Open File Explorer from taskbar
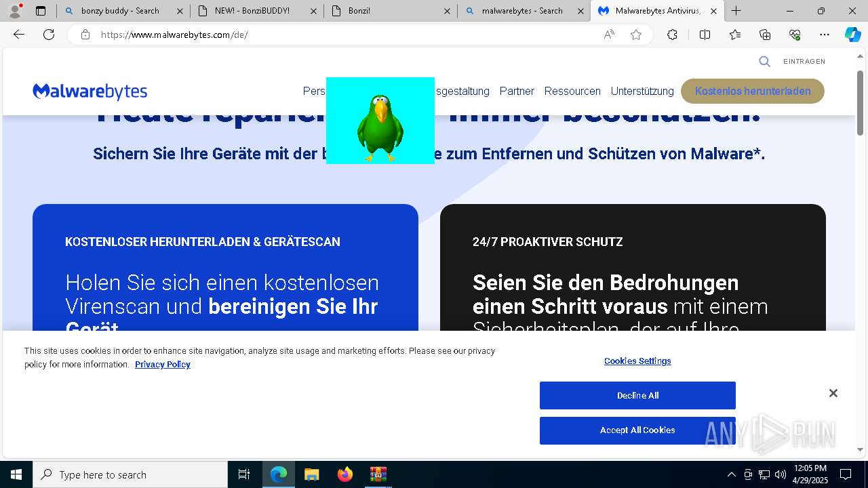868x488 pixels. click(311, 474)
